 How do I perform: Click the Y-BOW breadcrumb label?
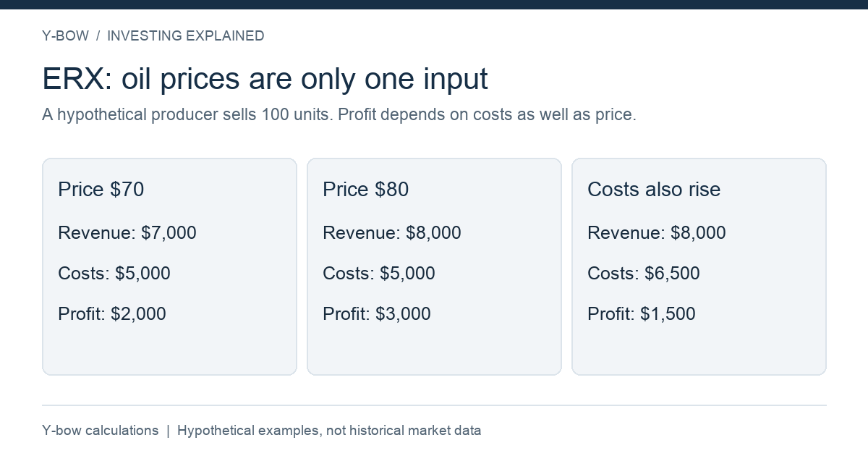(65, 35)
